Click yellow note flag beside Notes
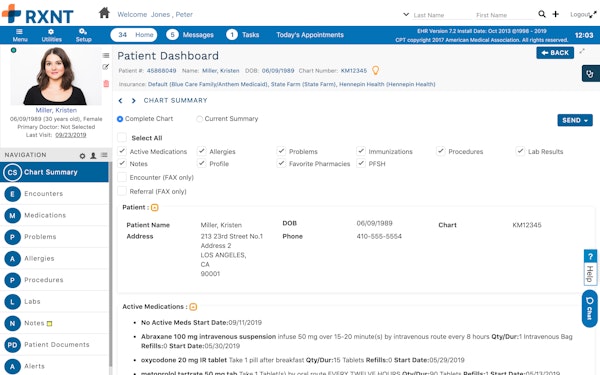Viewport: 600px width, 375px height. 49,324
